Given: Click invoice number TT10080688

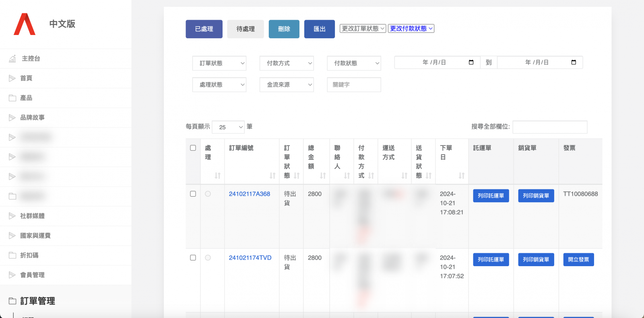Looking at the screenshot, I should (580, 194).
